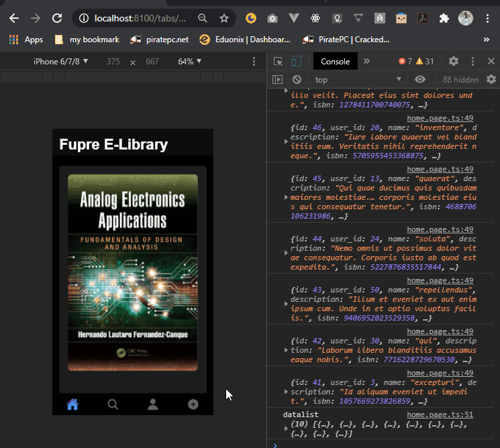The width and height of the screenshot is (500, 448).
Task: Show more DevTools tabs via chevrons
Action: (366, 62)
